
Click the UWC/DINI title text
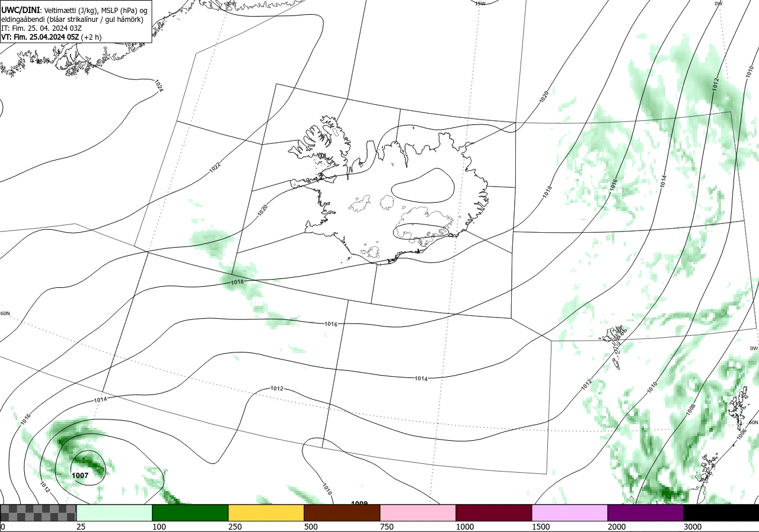pyautogui.click(x=21, y=11)
